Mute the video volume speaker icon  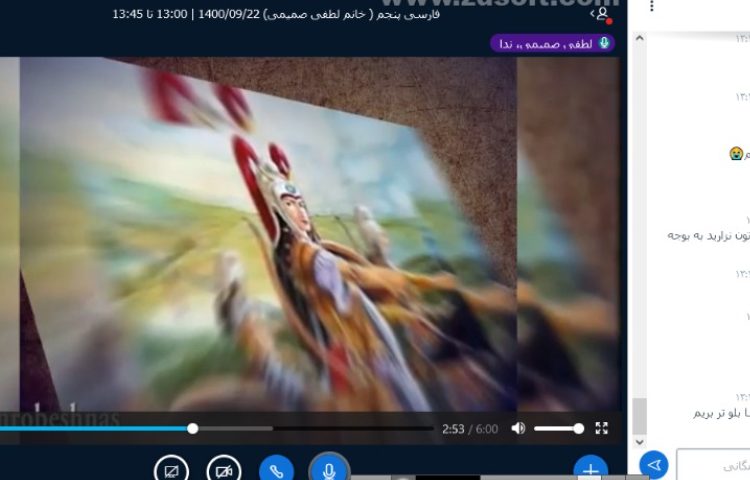pyautogui.click(x=518, y=428)
